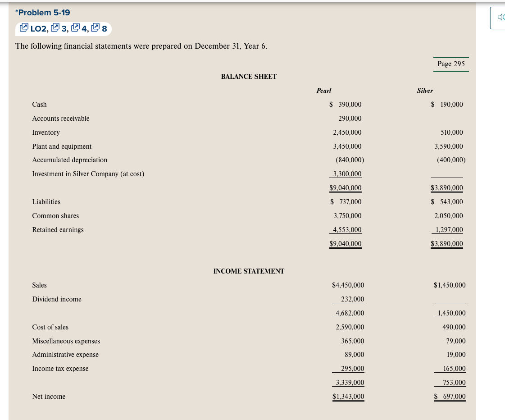
Task: Select the Common shares label
Action: click(55, 215)
